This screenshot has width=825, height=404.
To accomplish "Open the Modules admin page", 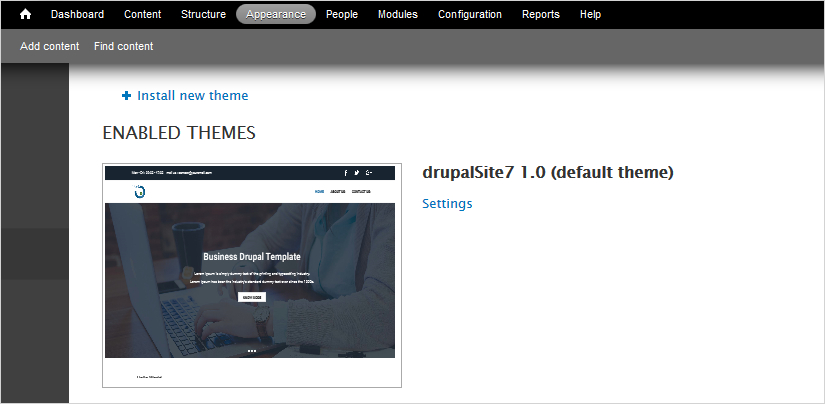I will point(398,14).
